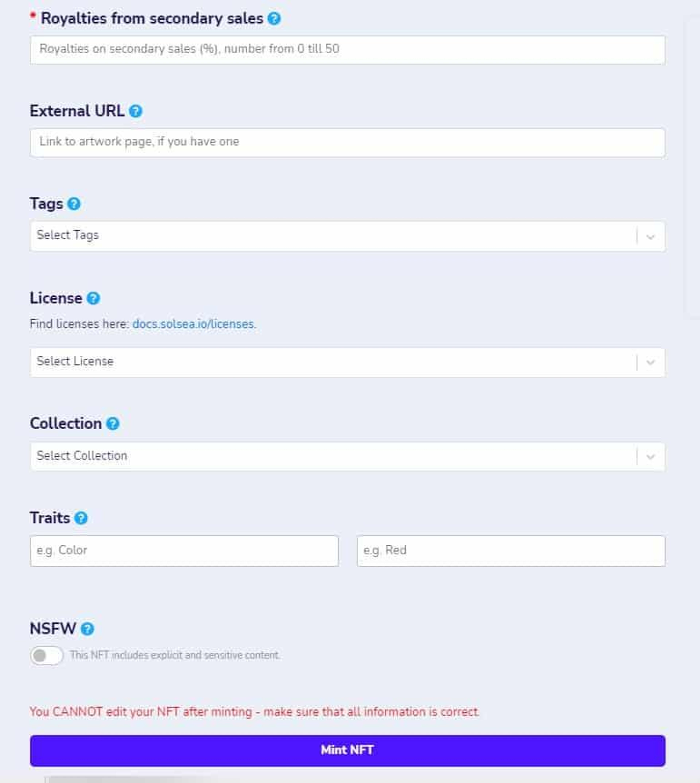Click the NSFW explicit content label text

(x=175, y=655)
